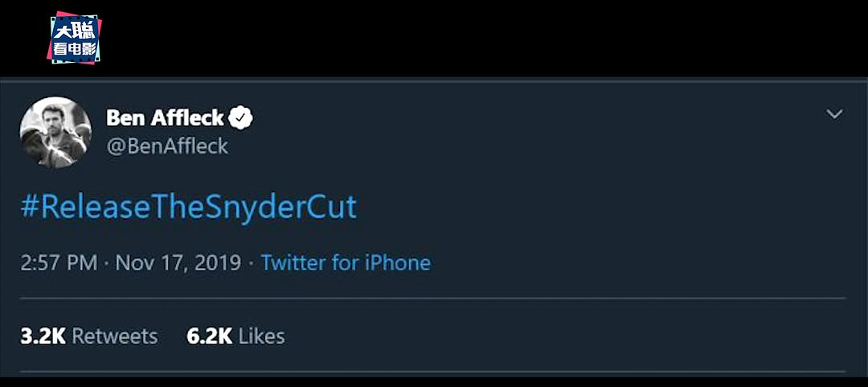The width and height of the screenshot is (868, 387).
Task: View the 6.2K like count number
Action: click(x=209, y=336)
